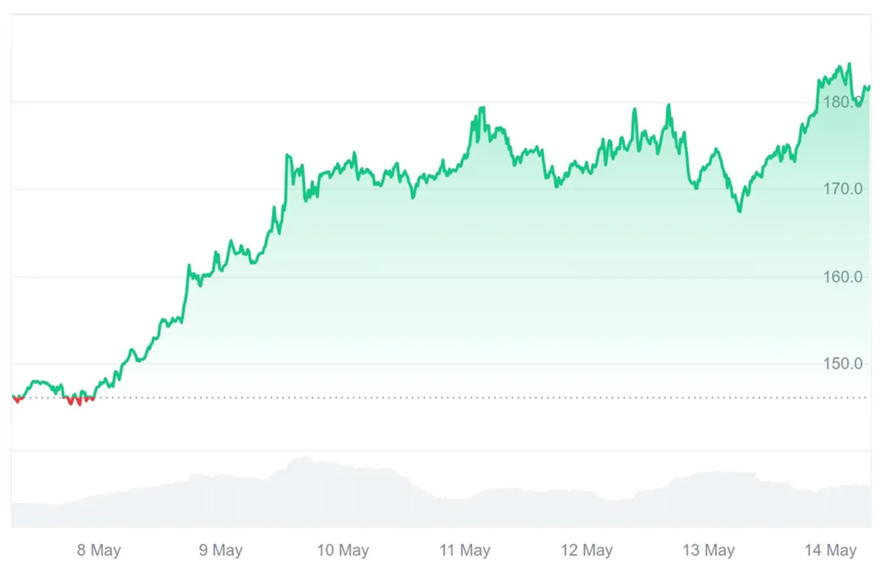Select the lowest dip after 13 May

(740, 211)
